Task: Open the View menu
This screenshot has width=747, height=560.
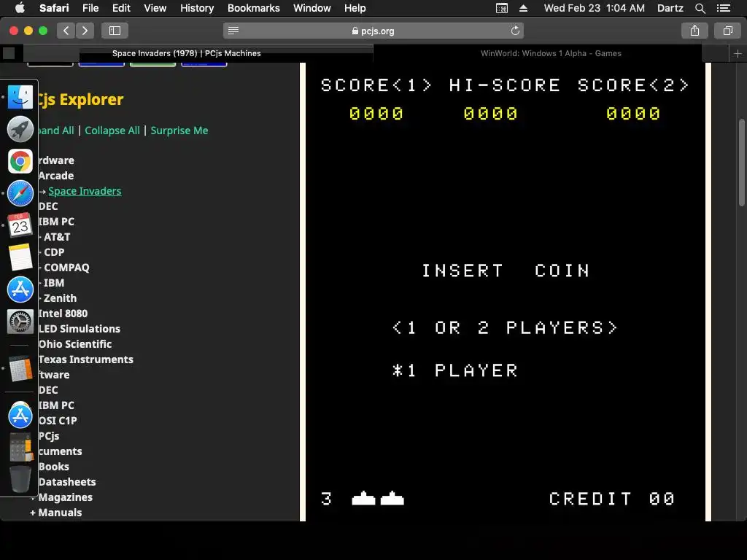Action: 155,8
